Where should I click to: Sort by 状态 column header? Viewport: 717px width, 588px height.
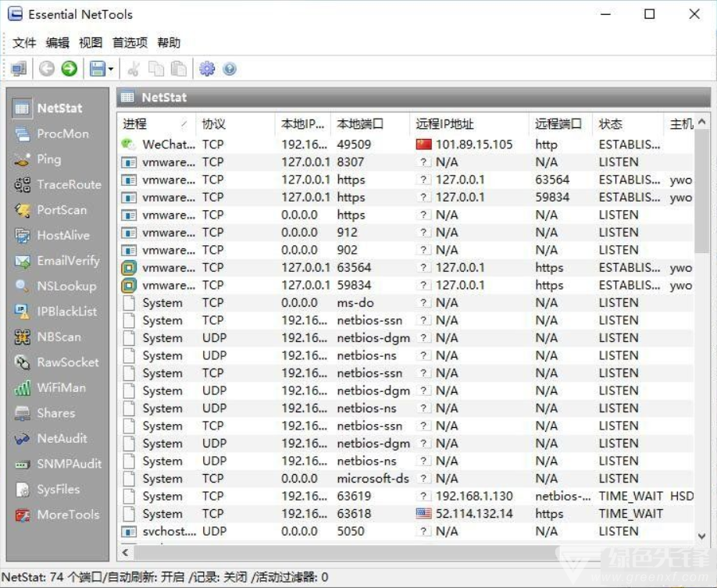(x=627, y=124)
